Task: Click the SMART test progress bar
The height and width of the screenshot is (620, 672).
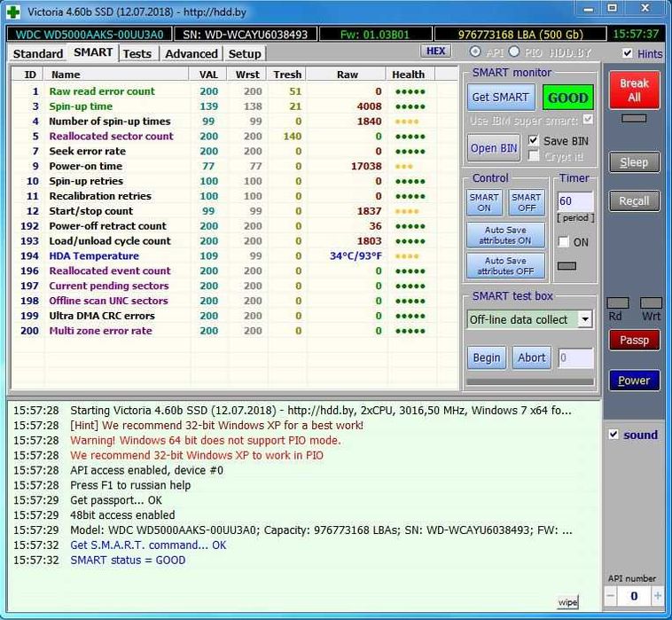Action: [x=530, y=381]
